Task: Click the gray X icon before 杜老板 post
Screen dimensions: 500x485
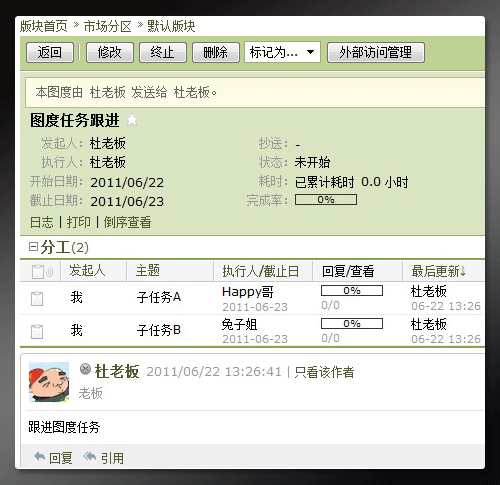Action: pyautogui.click(x=85, y=369)
